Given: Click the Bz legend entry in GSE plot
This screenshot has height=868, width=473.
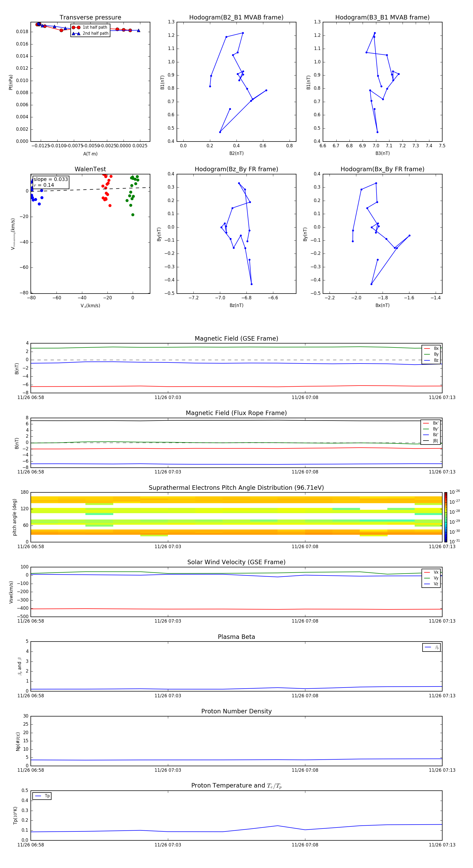Looking at the screenshot, I should coord(431,360).
